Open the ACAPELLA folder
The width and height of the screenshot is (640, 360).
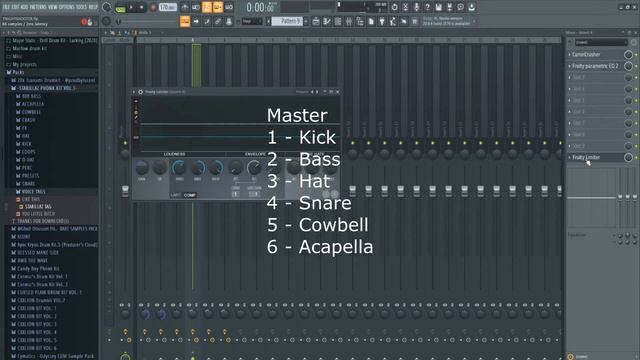(x=30, y=104)
